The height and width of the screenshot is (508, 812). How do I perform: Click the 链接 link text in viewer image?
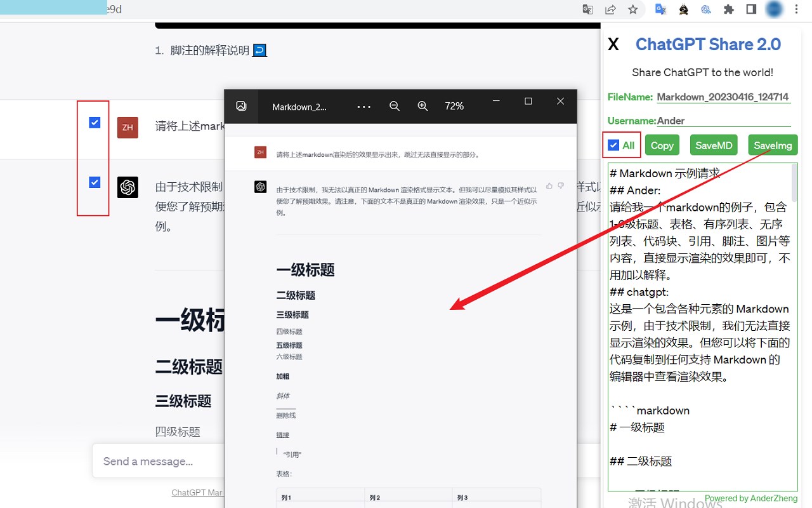click(283, 435)
